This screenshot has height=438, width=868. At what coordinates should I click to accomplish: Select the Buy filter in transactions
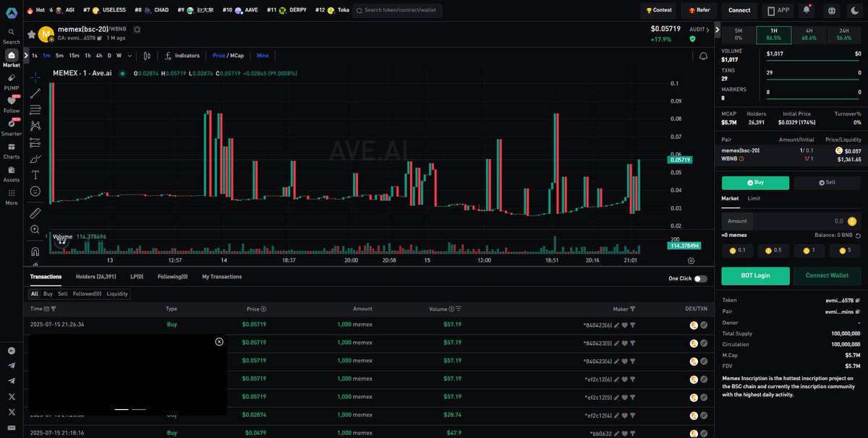coord(48,294)
